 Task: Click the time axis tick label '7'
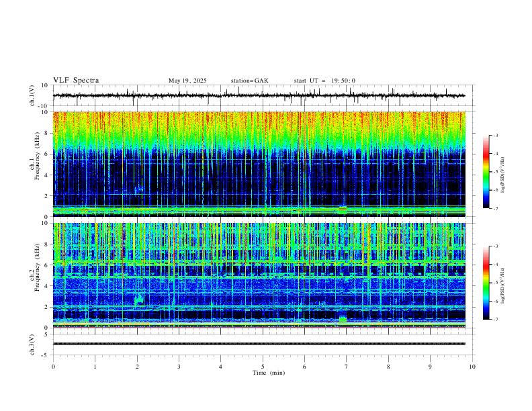pos(347,367)
